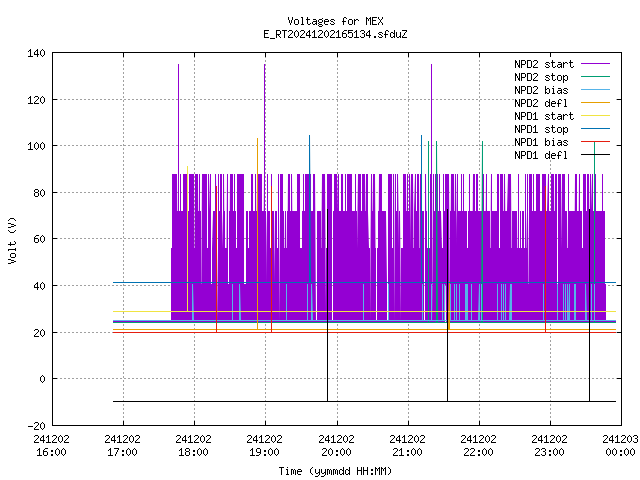Click the orange NPD2 defl legend line
This screenshot has width=640, height=480.
click(x=595, y=103)
